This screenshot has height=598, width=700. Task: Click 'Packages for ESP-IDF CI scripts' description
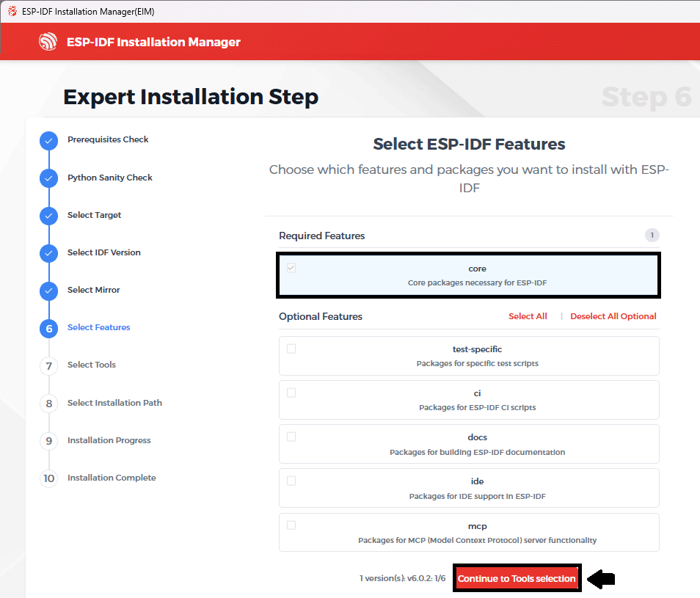click(x=477, y=407)
